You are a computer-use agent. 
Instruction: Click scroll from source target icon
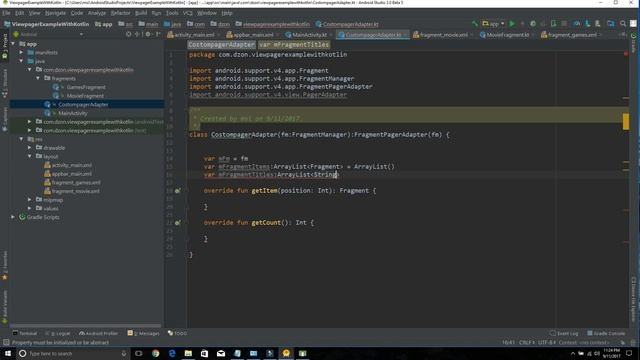(129, 34)
